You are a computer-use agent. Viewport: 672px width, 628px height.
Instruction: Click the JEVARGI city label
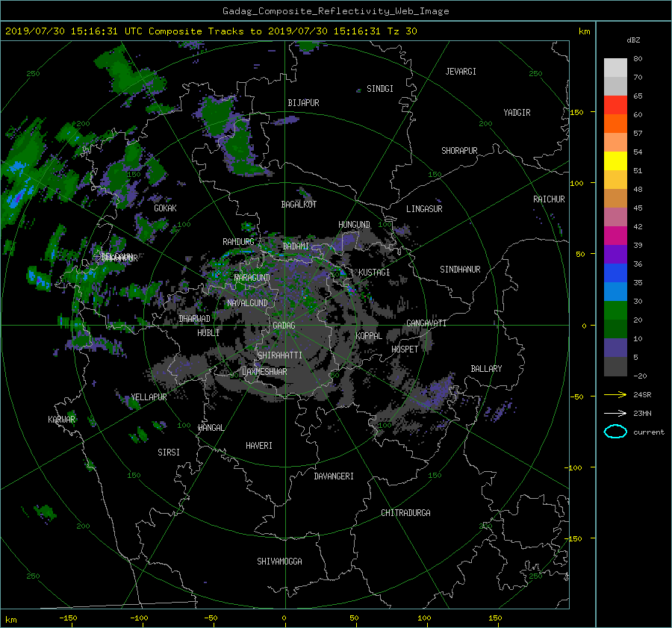pyautogui.click(x=461, y=72)
